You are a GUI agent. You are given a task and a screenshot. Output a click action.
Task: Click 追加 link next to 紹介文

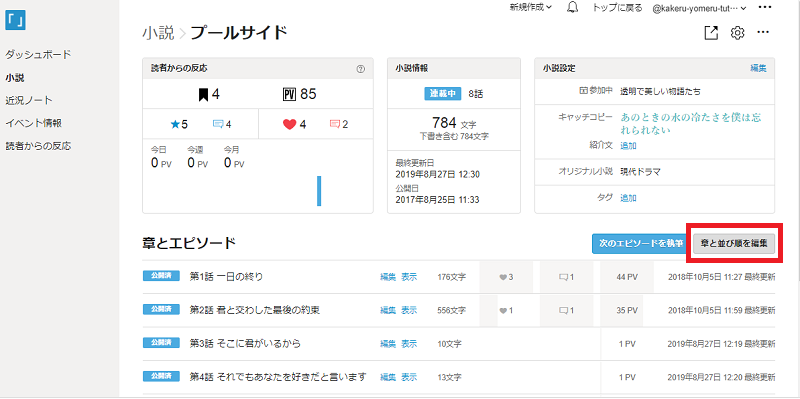point(628,145)
